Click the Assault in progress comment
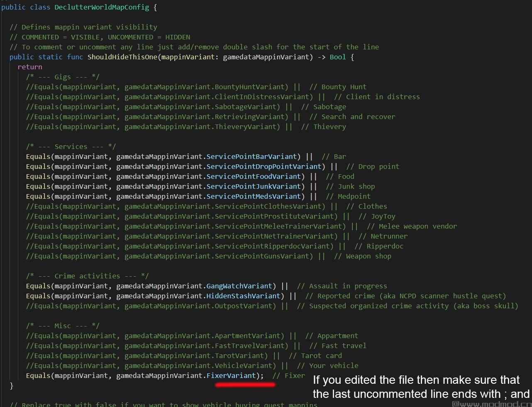 pyautogui.click(x=342, y=286)
